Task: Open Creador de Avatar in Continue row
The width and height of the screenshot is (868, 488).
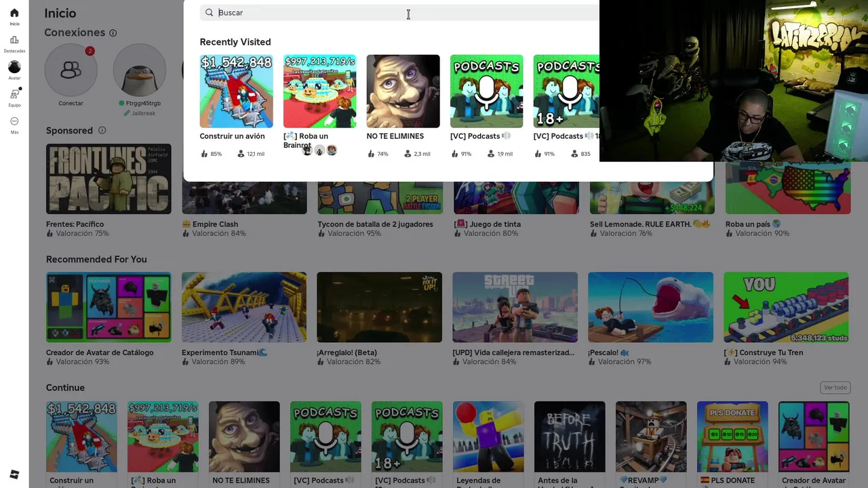Action: [814, 436]
